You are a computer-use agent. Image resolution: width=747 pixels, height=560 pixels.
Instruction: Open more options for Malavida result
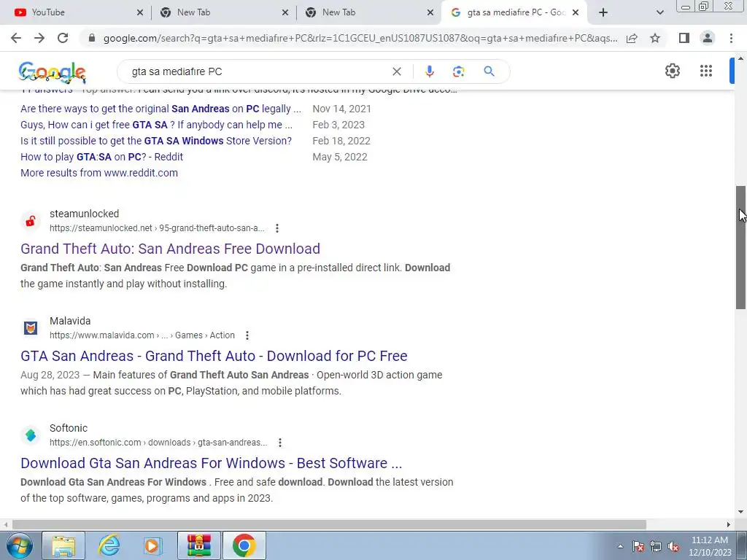[x=247, y=335]
